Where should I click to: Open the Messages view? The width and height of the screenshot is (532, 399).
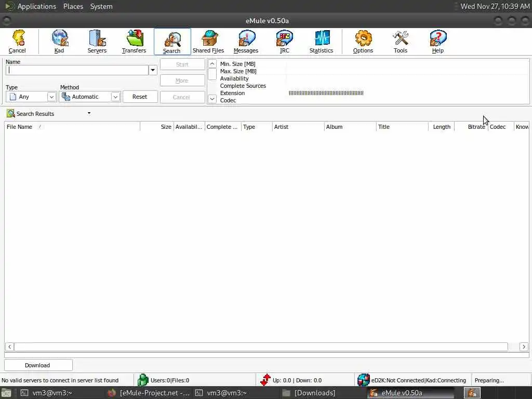tap(246, 42)
